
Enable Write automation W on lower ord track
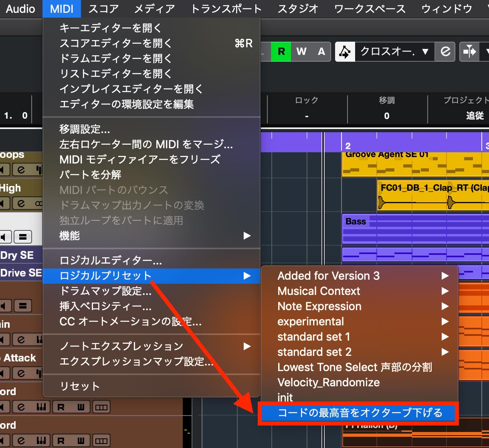pyautogui.click(x=81, y=441)
